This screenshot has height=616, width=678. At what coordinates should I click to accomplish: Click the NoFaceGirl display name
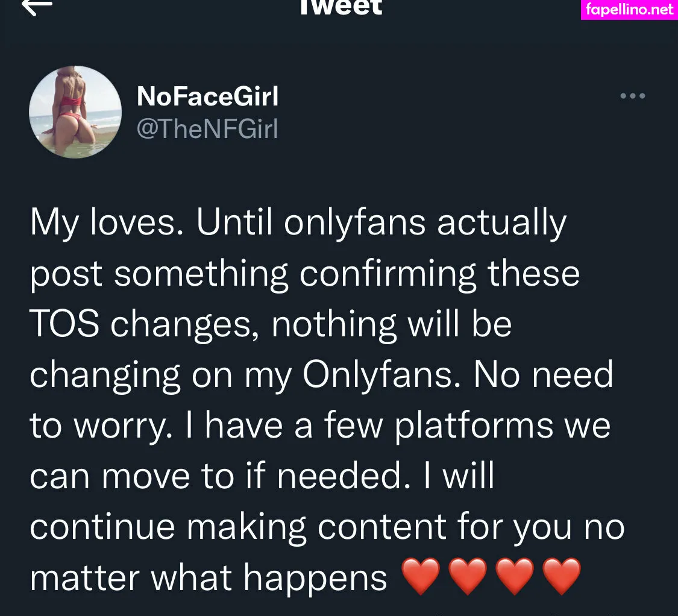pos(207,96)
